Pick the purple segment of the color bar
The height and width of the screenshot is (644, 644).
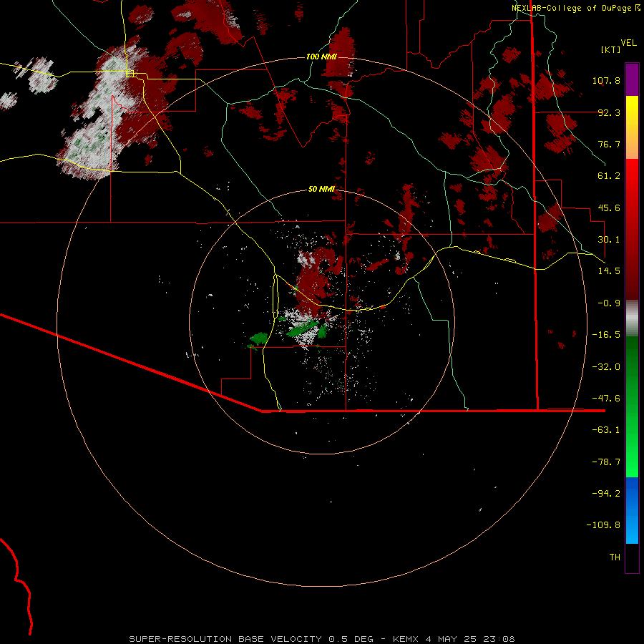632,80
